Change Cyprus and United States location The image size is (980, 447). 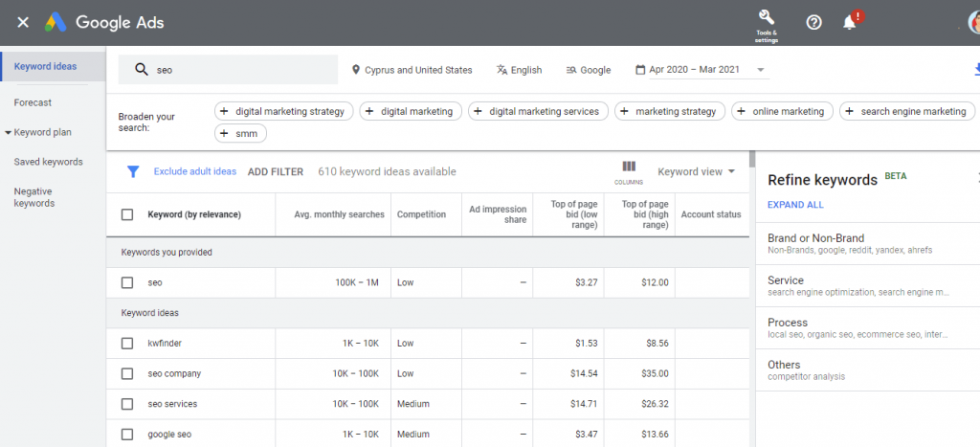412,70
